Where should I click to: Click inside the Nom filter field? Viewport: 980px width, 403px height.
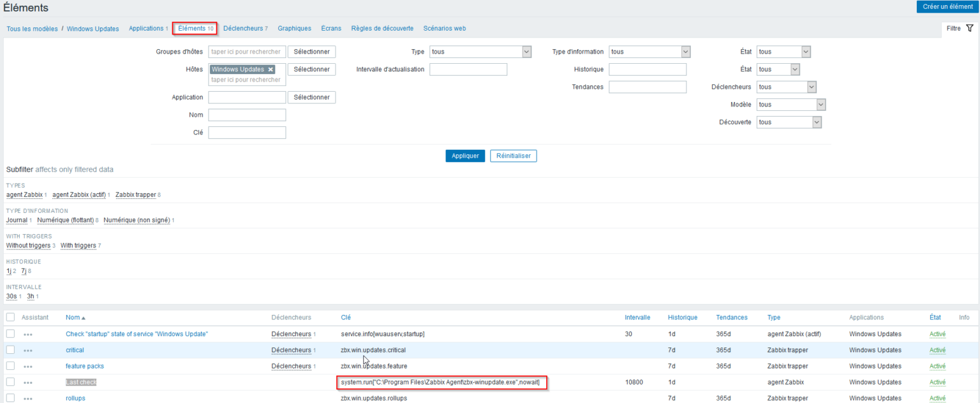click(247, 115)
